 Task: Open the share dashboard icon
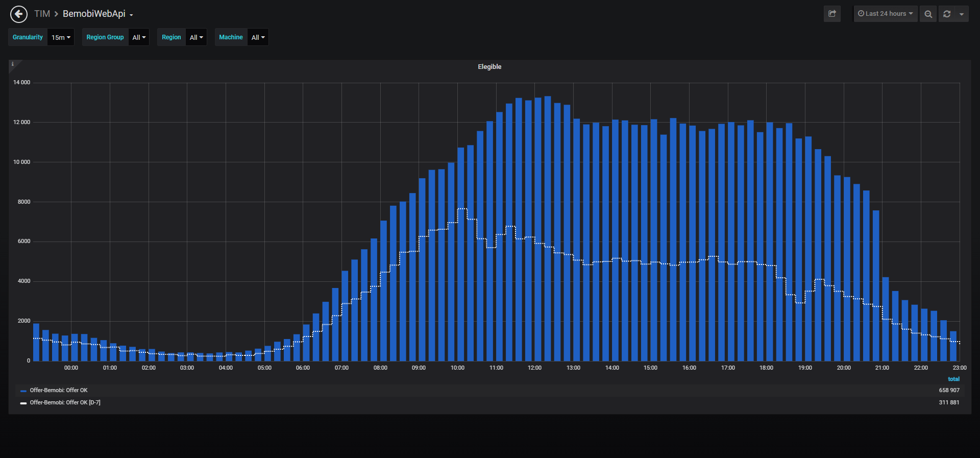coord(832,14)
